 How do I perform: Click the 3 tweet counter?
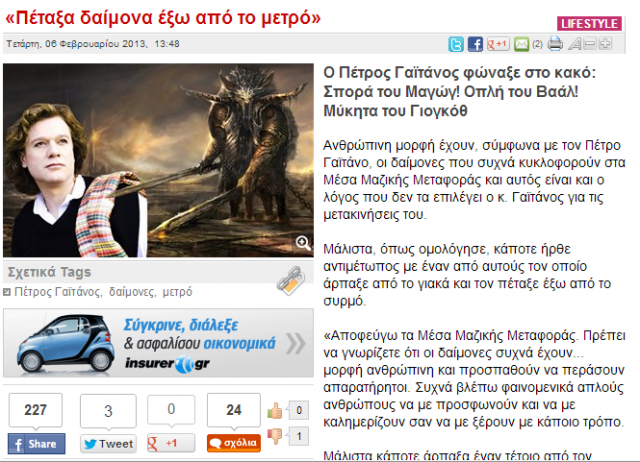(108, 411)
